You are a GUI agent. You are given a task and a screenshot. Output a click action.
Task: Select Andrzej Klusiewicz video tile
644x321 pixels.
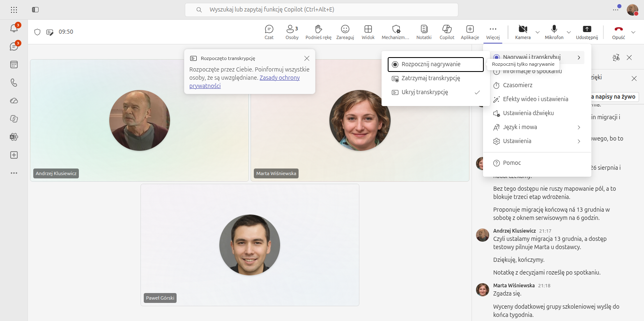[139, 120]
